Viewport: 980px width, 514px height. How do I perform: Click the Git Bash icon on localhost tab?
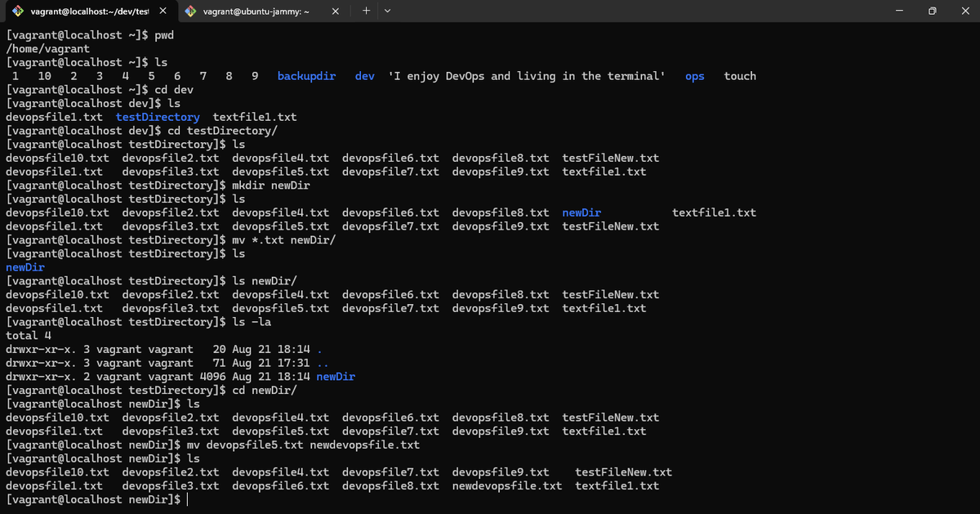[16, 11]
